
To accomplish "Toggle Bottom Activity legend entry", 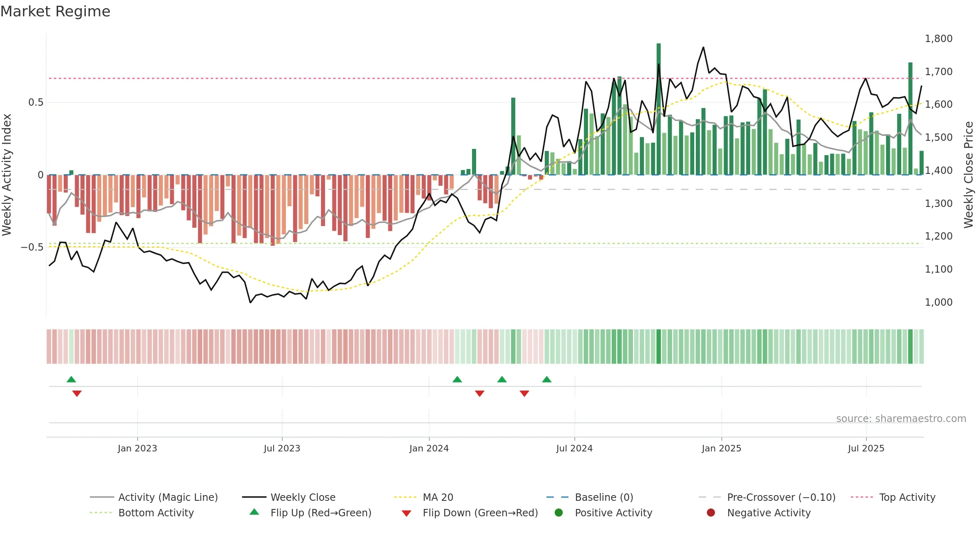I will pyautogui.click(x=142, y=513).
